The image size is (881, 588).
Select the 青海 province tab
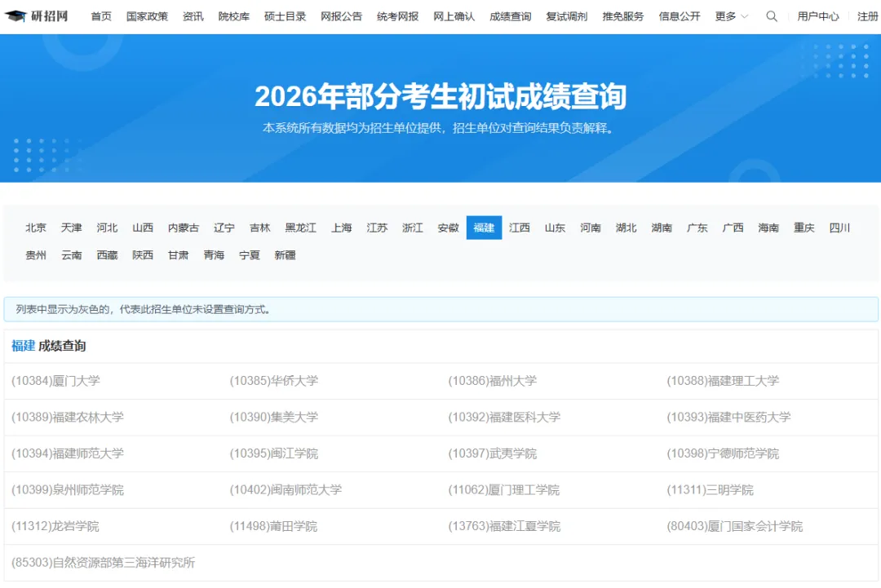214,255
